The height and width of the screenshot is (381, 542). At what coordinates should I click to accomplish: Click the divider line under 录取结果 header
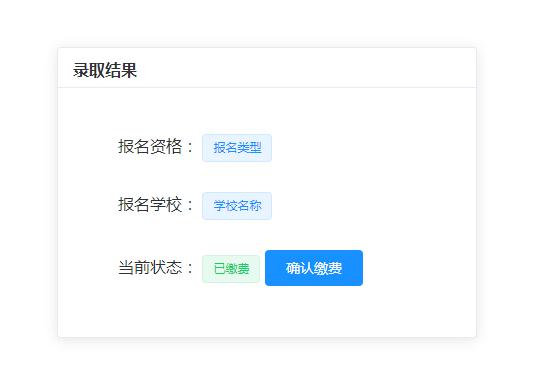point(267,87)
